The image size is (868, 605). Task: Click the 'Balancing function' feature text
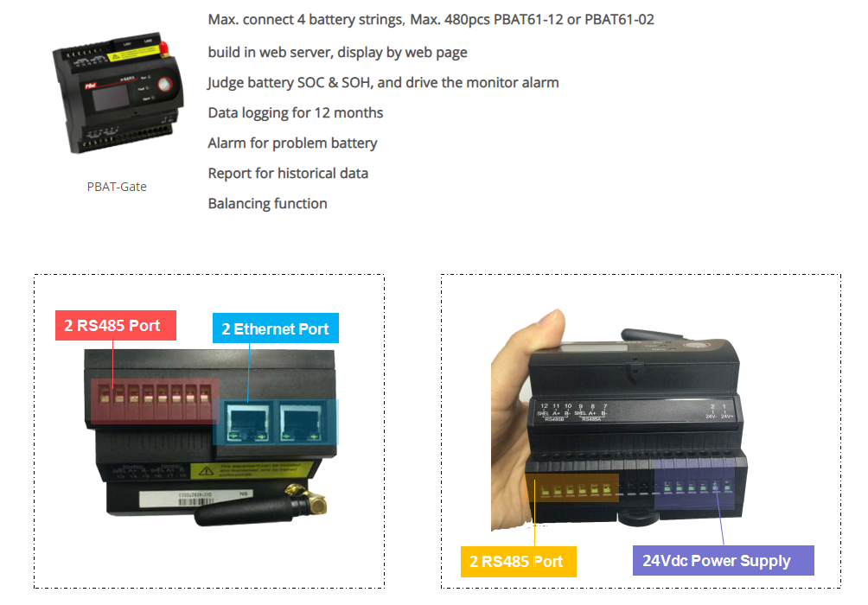[267, 204]
